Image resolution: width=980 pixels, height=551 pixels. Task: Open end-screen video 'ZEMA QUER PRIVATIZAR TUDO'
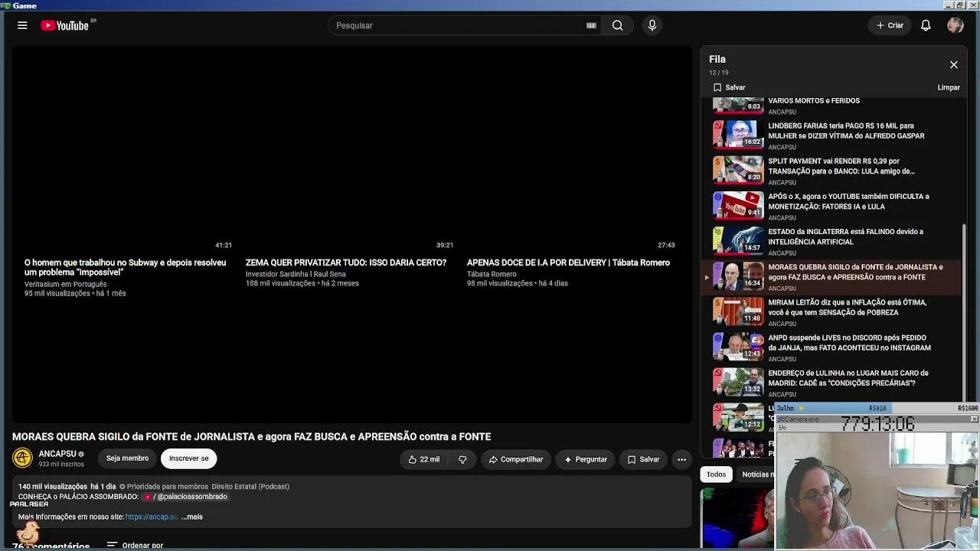tap(346, 262)
